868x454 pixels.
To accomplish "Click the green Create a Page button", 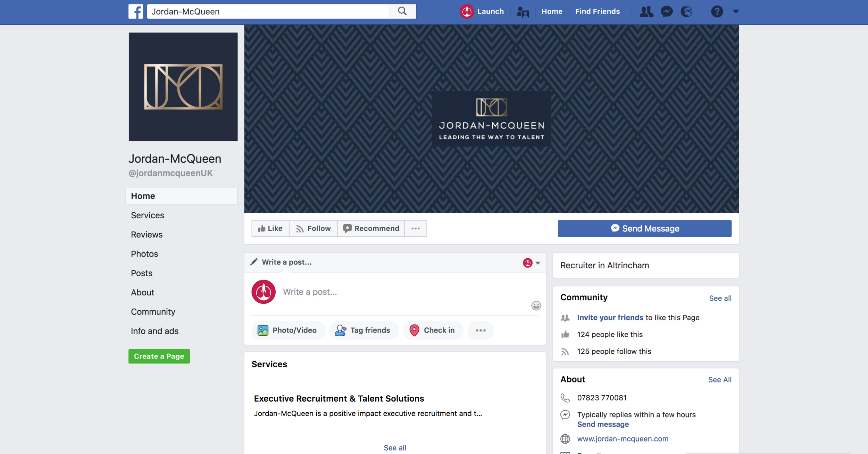I will click(159, 356).
